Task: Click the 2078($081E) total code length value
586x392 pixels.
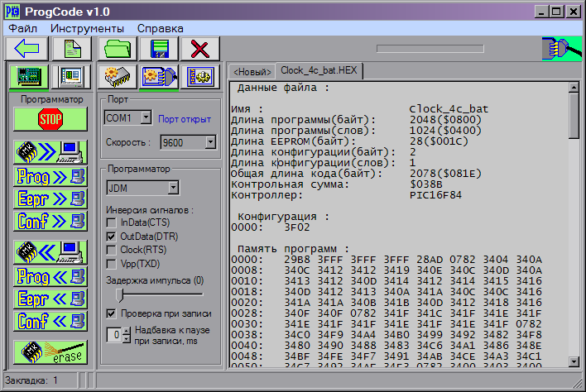Action: (x=445, y=174)
